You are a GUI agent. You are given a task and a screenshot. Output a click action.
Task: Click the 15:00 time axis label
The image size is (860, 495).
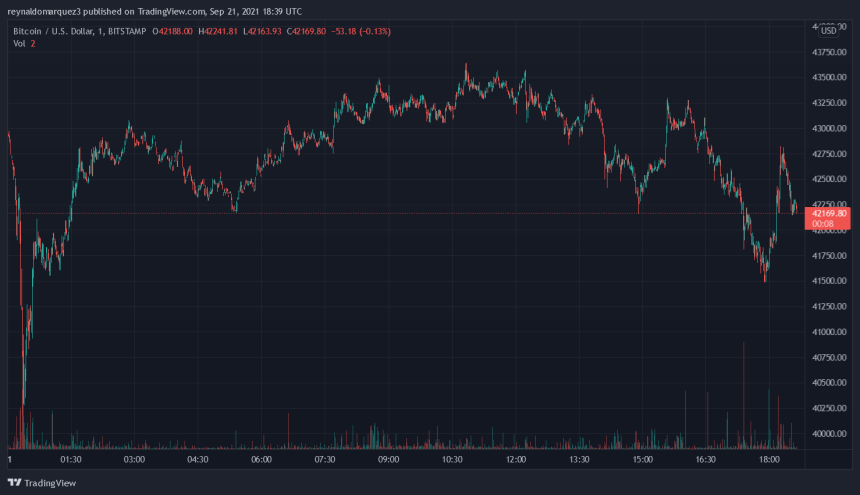pos(642,459)
